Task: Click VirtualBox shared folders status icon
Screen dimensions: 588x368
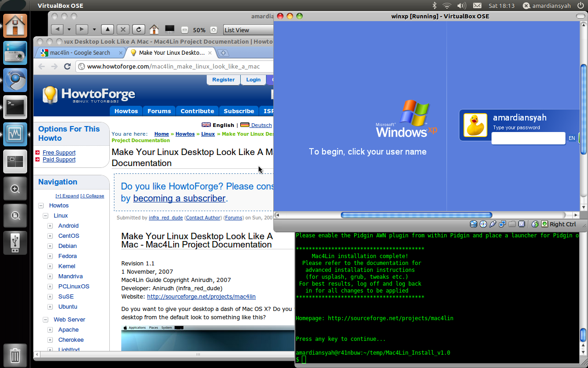Action: point(512,224)
